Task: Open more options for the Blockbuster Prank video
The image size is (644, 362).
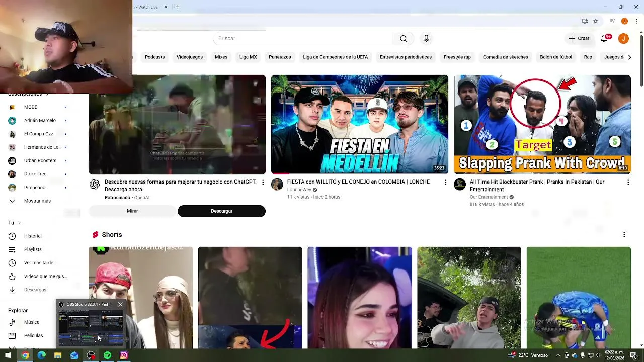Action: (628, 183)
